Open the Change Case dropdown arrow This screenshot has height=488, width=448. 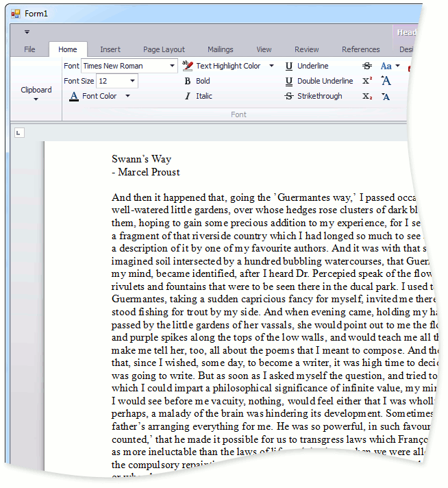[x=397, y=66]
